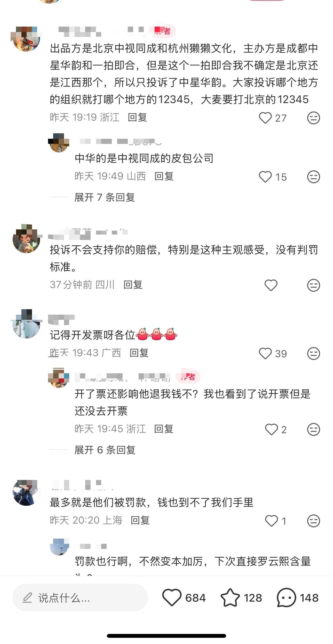The height and width of the screenshot is (644, 333).
Task: Expand 展开 7 条回复
Action: point(105,197)
